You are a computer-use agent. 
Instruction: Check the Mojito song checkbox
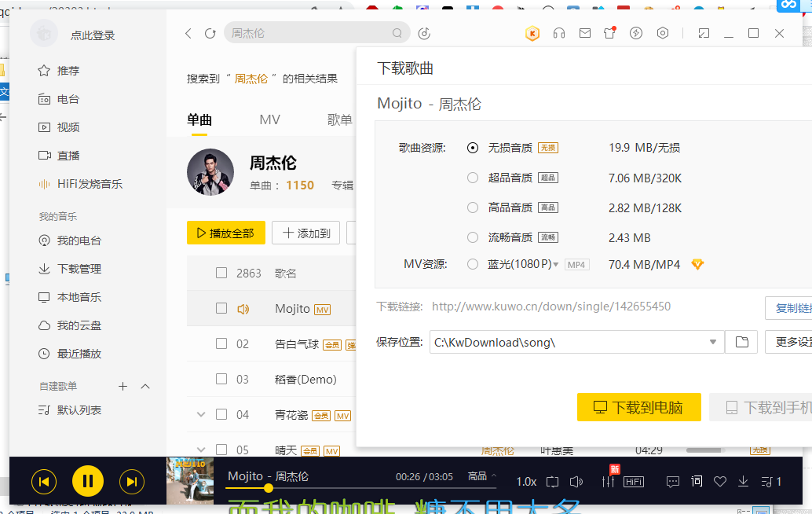coord(221,308)
